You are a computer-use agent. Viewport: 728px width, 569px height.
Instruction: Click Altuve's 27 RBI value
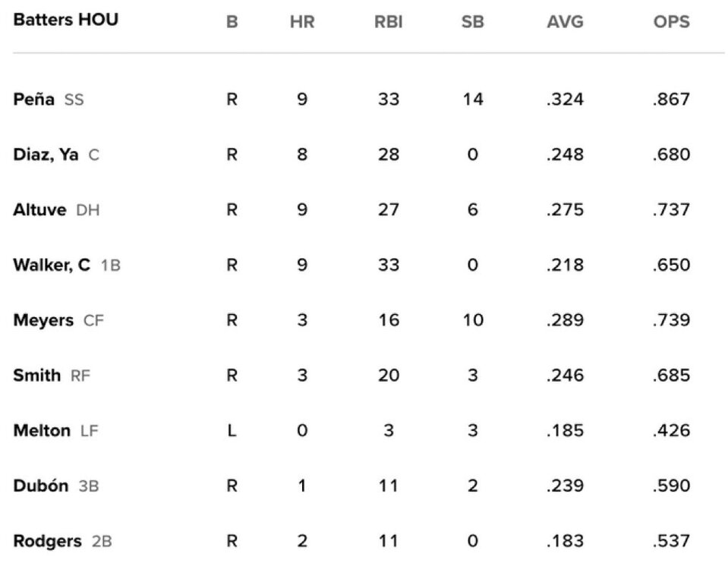(x=389, y=210)
